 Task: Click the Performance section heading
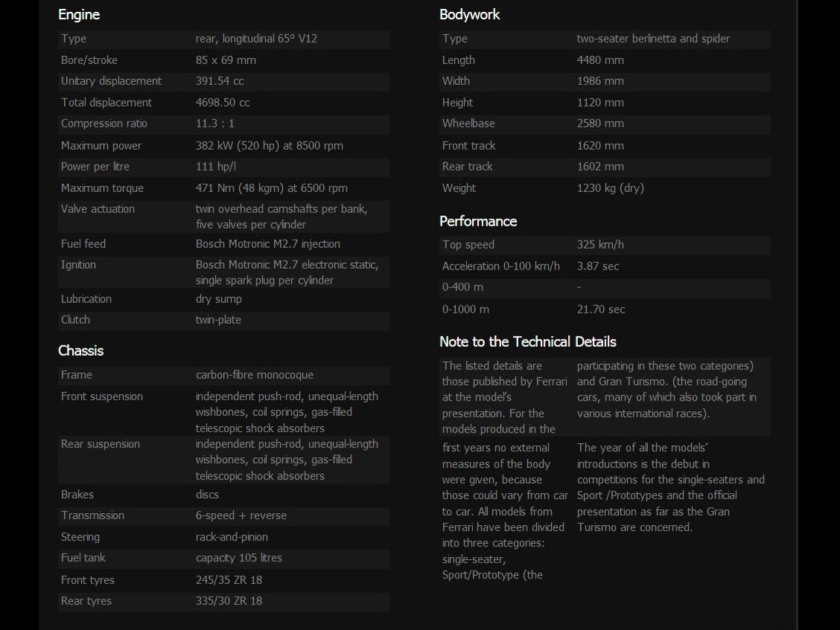point(478,221)
